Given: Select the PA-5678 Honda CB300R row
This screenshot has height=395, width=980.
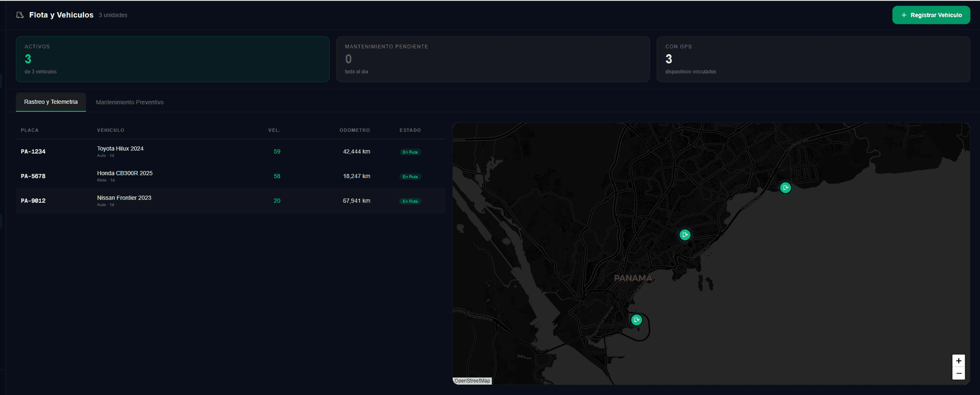Looking at the screenshot, I should (231, 176).
